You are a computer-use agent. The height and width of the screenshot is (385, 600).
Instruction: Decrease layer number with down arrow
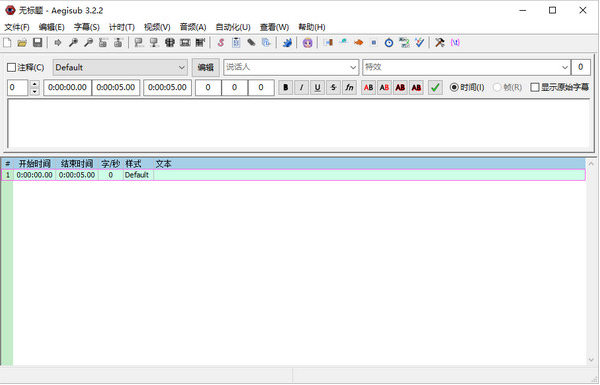click(34, 91)
